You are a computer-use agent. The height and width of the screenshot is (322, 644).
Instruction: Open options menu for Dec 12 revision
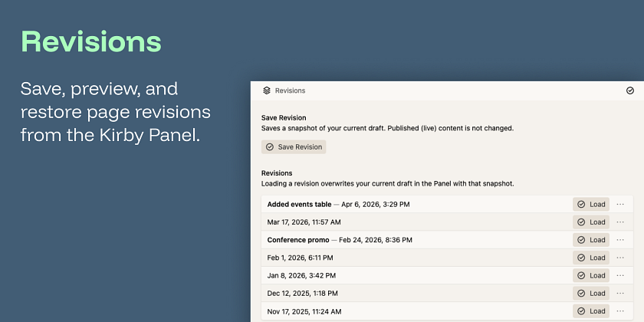click(620, 293)
